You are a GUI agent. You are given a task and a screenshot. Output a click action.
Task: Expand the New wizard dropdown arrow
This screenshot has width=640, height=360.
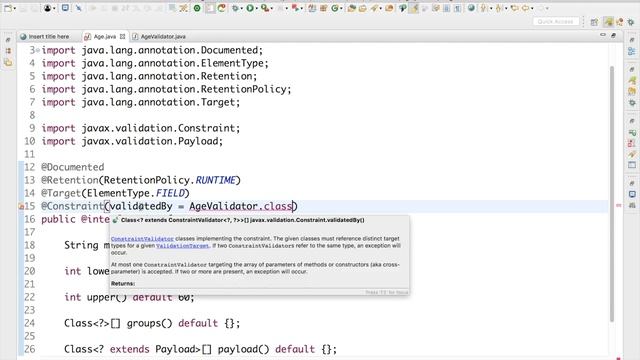(x=15, y=9)
